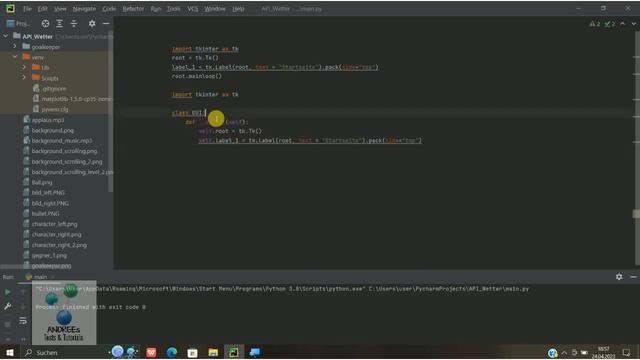Hide the Project panel with minus icon
640x360 pixels.
[x=106, y=24]
